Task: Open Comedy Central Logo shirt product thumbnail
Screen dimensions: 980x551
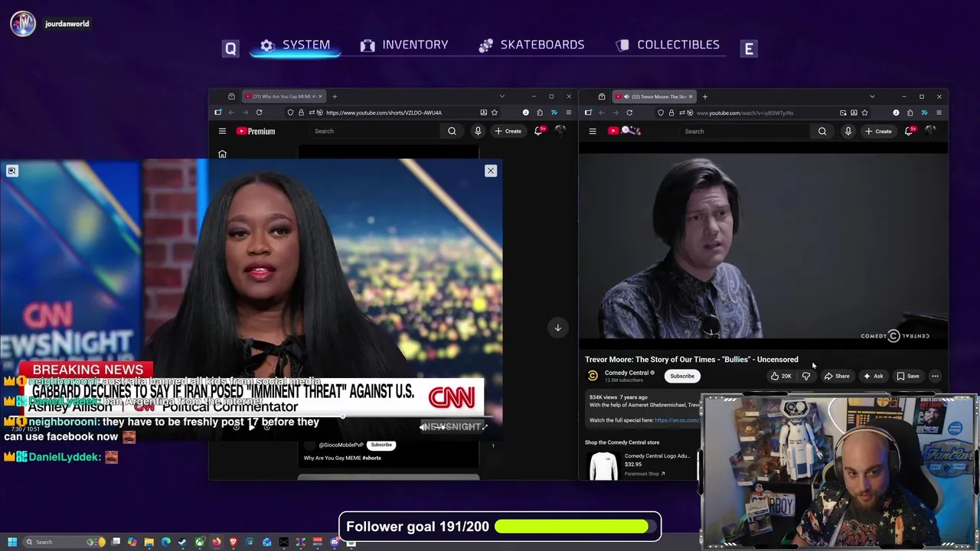Action: [603, 465]
